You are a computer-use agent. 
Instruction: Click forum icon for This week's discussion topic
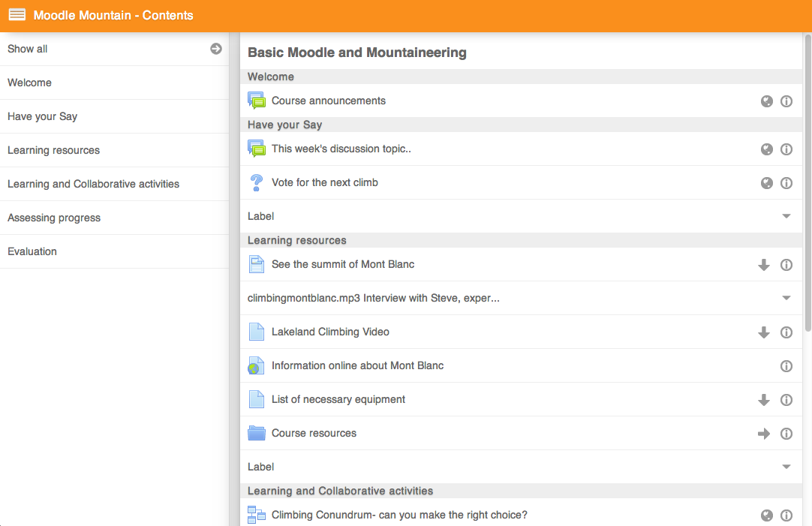tap(257, 149)
